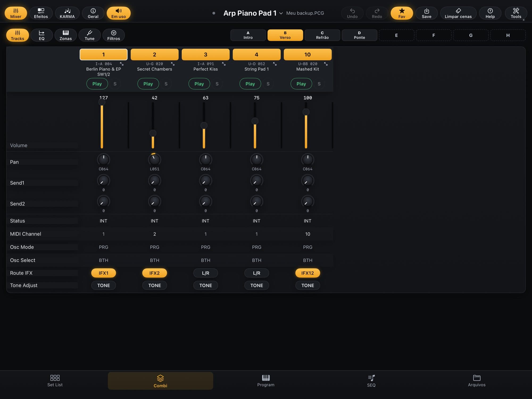Open the Arquivos folder tab
Viewport: 532px width, 399px height.
tap(477, 381)
